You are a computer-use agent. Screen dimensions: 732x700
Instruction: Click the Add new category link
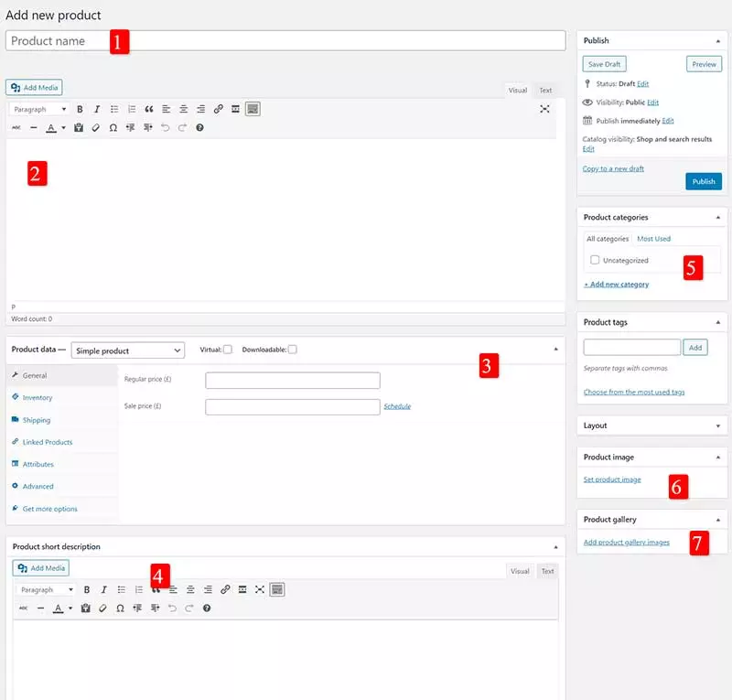[616, 285]
